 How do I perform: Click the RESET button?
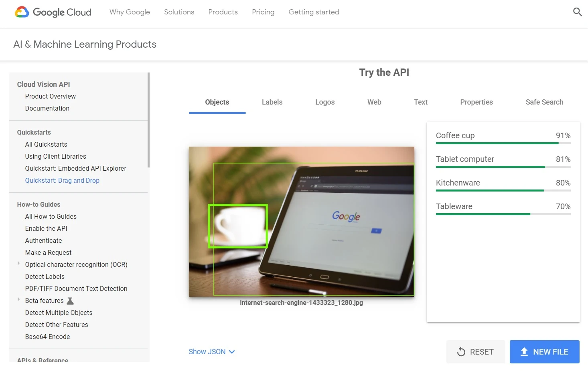[x=476, y=352]
